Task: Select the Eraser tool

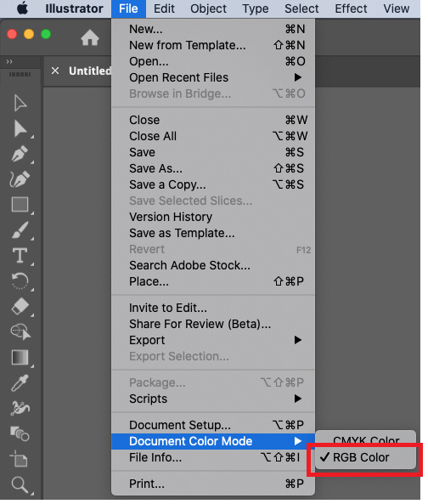Action: click(20, 306)
